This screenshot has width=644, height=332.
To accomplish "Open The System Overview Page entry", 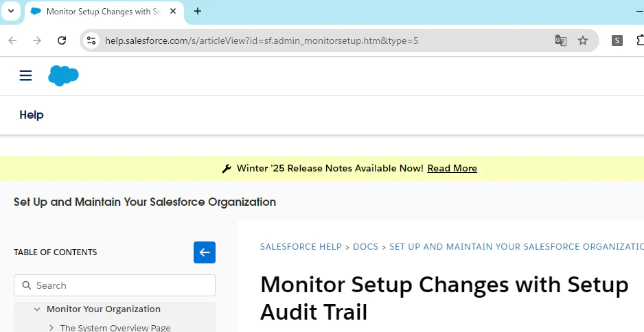I will click(x=115, y=327).
